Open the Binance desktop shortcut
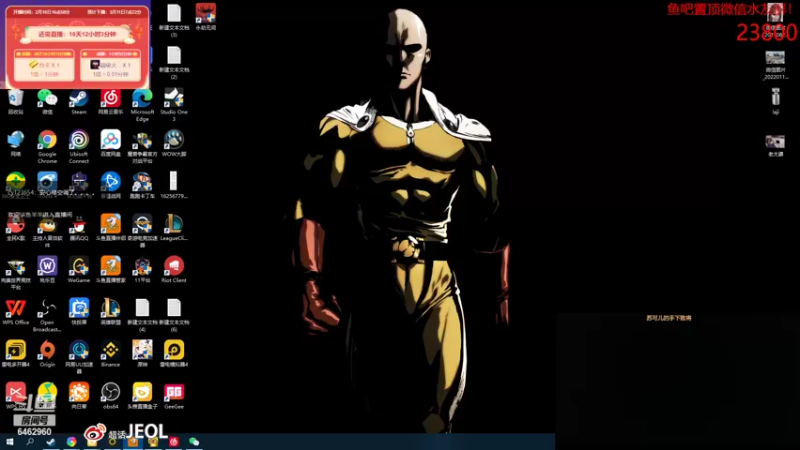Screen dimensions: 800x450 tap(111, 354)
